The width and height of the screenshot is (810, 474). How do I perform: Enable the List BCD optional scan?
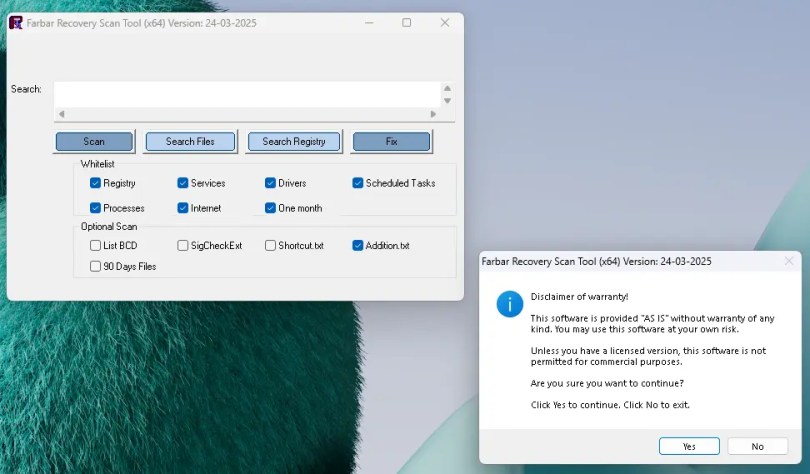pos(95,245)
